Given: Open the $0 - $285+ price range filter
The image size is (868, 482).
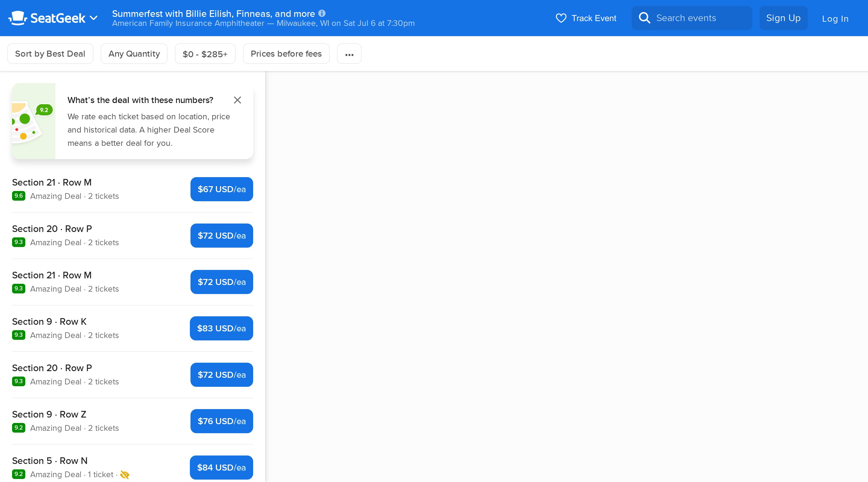Looking at the screenshot, I should (205, 54).
